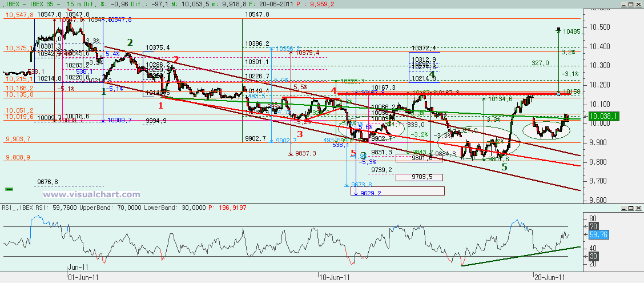644x283 pixels.
Task: Minimize the RSI indicator pane
Action: click(x=624, y=208)
